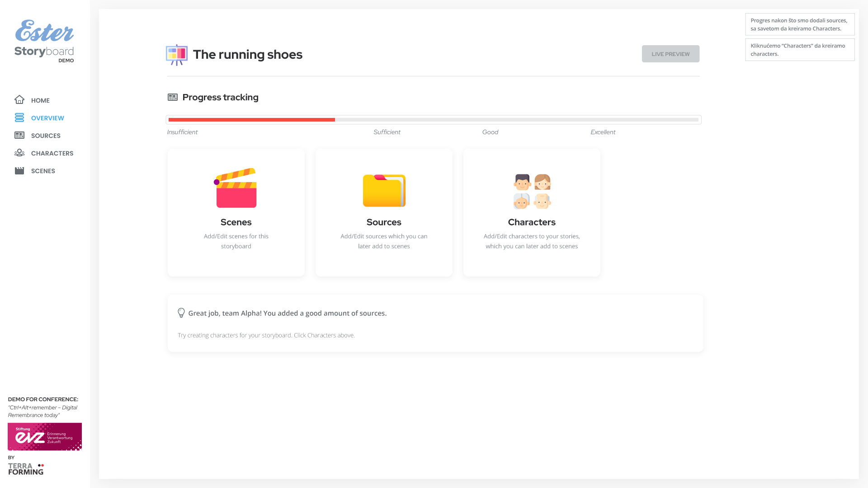This screenshot has width=868, height=488.
Task: Click the Scenes clapperboard icon in sidebar
Action: (x=19, y=171)
